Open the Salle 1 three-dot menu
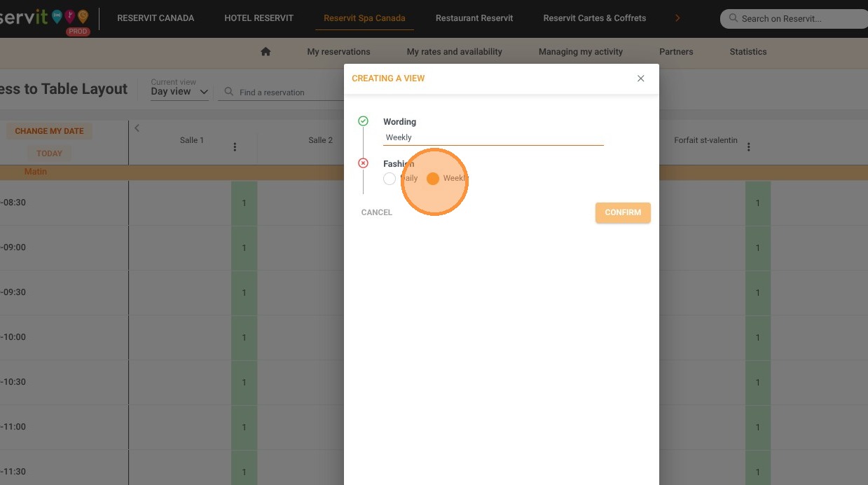The image size is (868, 485). pos(235,147)
